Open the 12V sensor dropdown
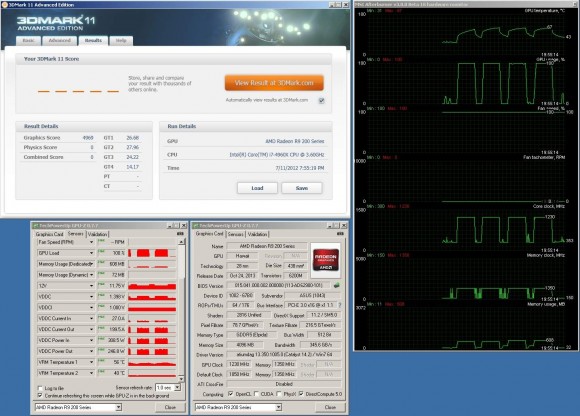580x416 pixels. (x=91, y=286)
